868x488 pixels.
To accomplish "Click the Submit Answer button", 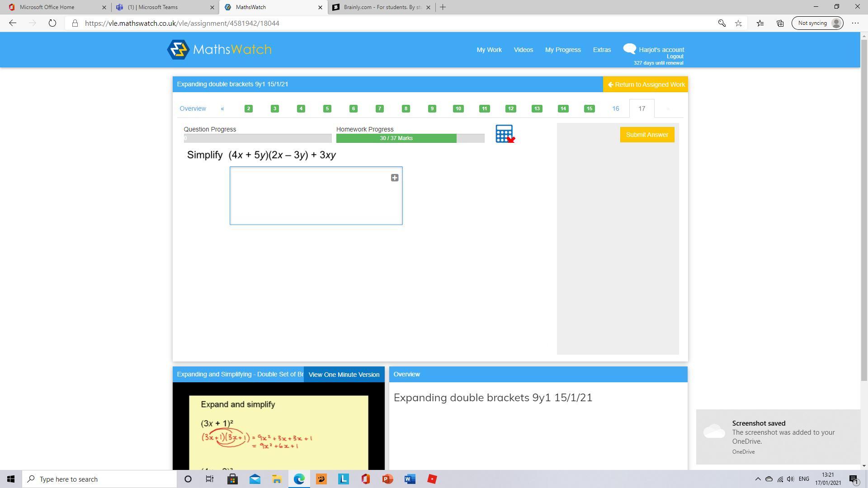I will 646,135.
